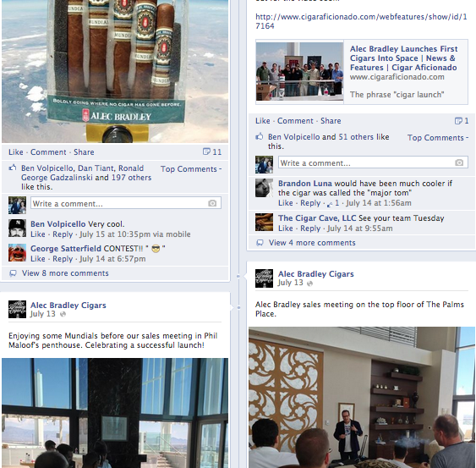The height and width of the screenshot is (468, 476).
Task: Click Alec Bradley Cigars logo on sales meeting post
Action: 264,278
